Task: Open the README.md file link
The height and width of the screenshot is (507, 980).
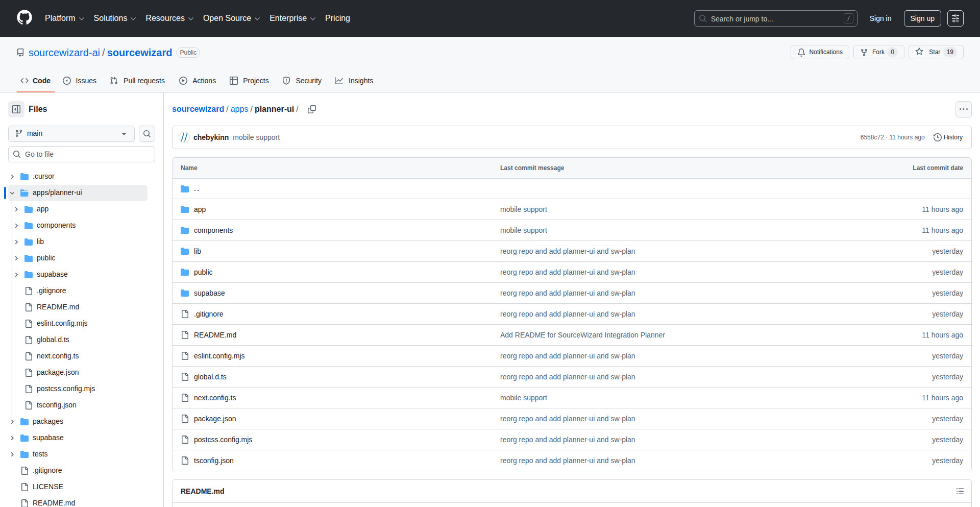Action: (215, 334)
